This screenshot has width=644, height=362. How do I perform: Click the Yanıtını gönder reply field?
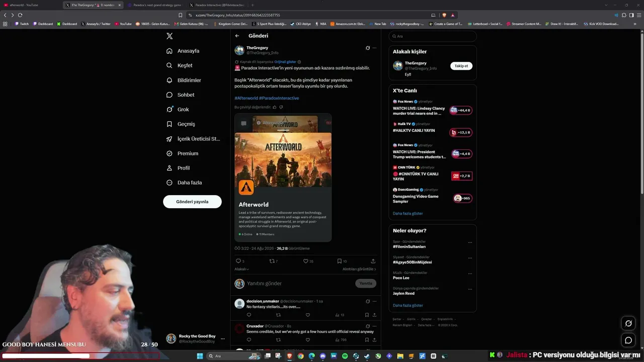(x=299, y=284)
